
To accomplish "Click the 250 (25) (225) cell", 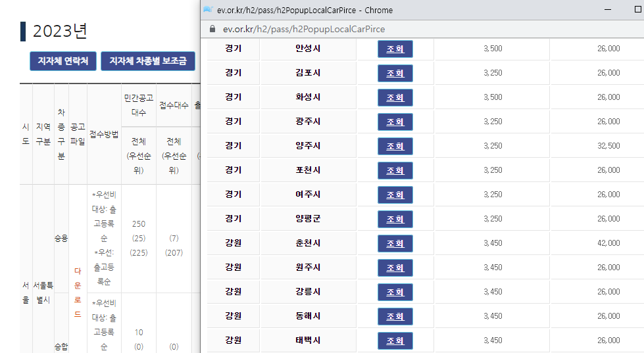I will coord(139,239).
